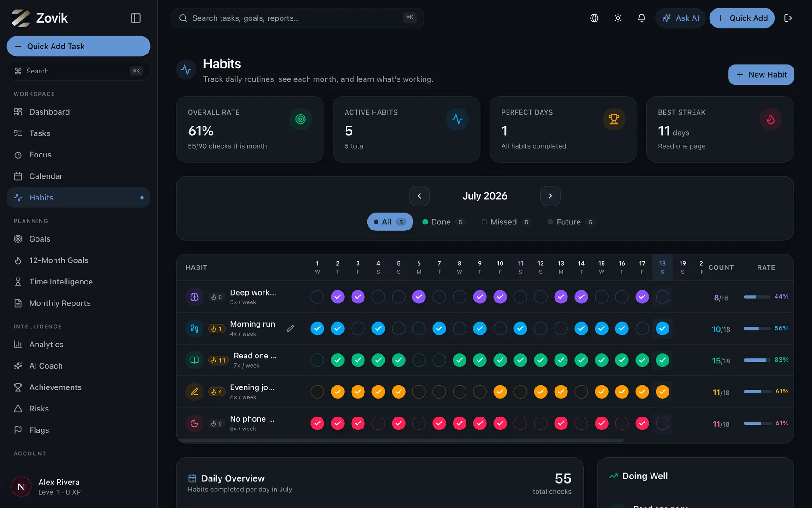This screenshot has width=812, height=508.
Task: Toggle Morning run check for day 18
Action: [663, 328]
